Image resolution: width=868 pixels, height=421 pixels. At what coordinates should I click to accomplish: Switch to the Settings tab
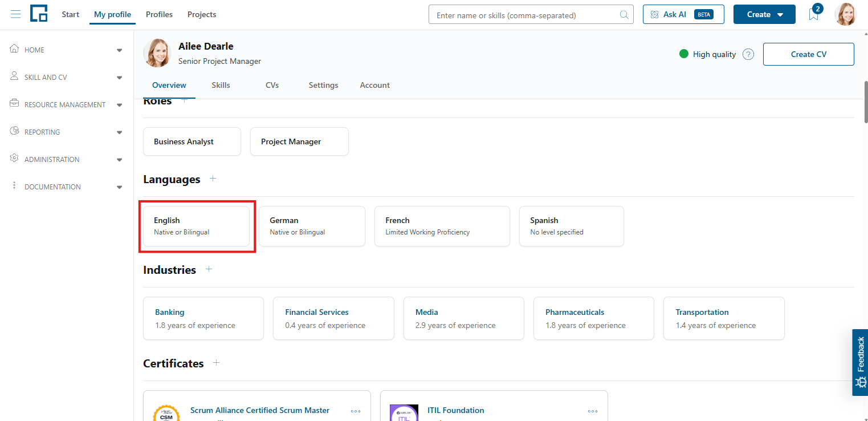point(323,85)
